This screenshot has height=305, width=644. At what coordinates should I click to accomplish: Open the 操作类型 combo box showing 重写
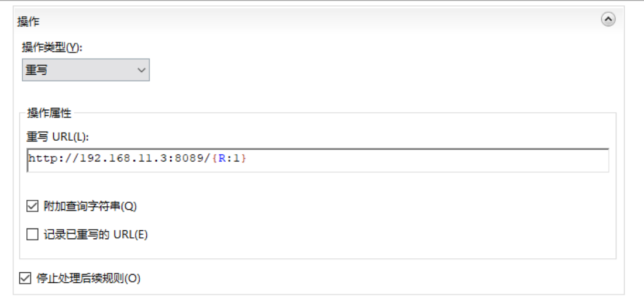(85, 70)
